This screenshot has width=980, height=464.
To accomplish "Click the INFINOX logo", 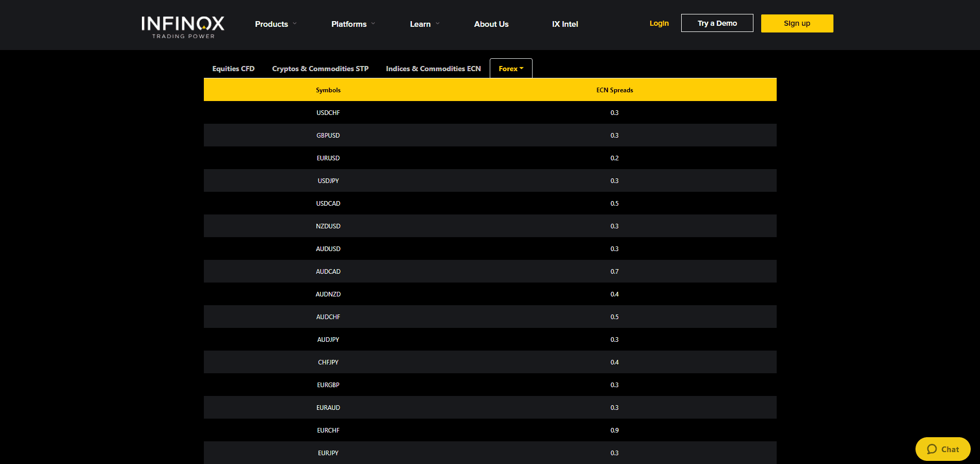I will click(x=183, y=25).
